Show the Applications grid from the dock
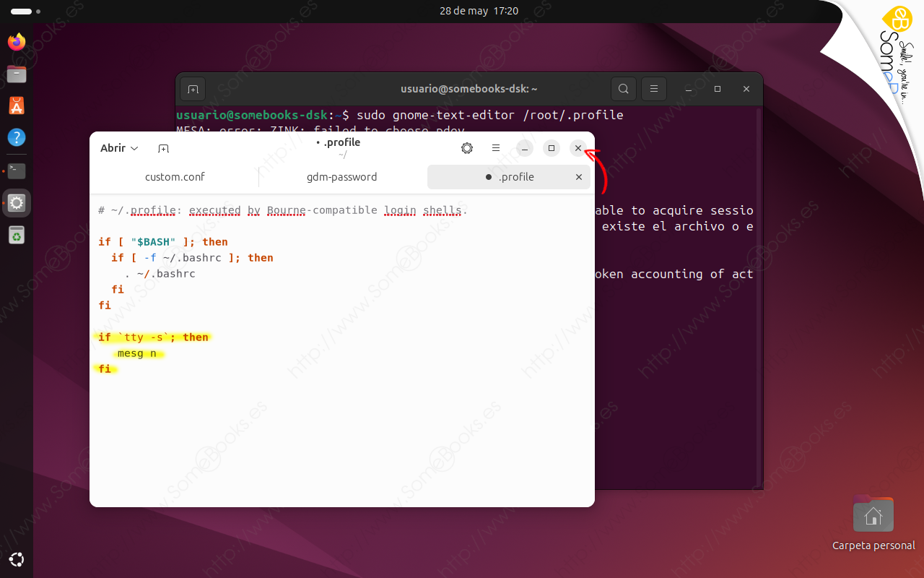The width and height of the screenshot is (924, 578). coord(16,559)
